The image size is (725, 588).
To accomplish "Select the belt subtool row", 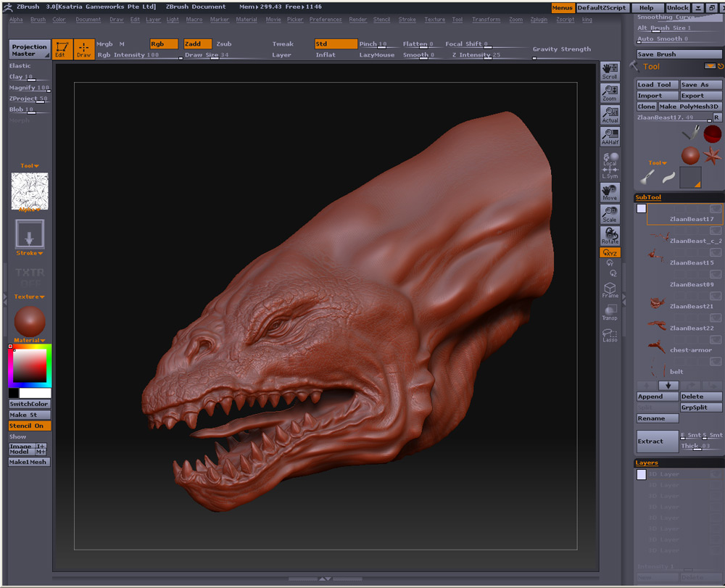I will (685, 368).
